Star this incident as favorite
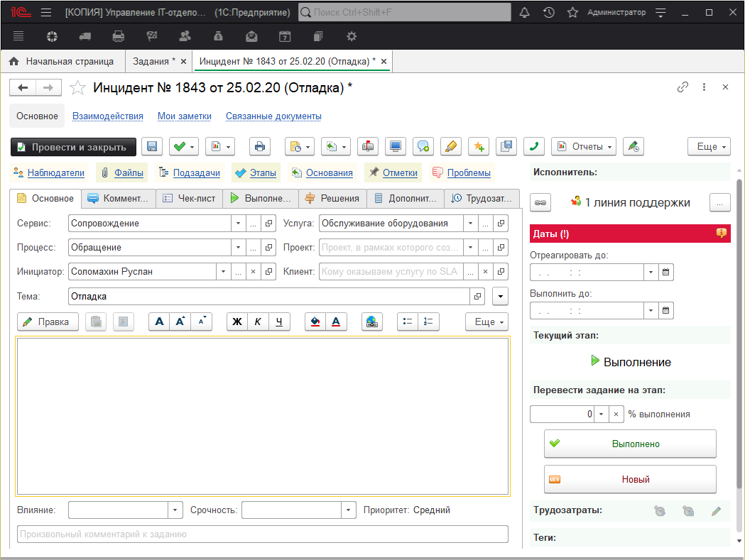 pyautogui.click(x=77, y=87)
